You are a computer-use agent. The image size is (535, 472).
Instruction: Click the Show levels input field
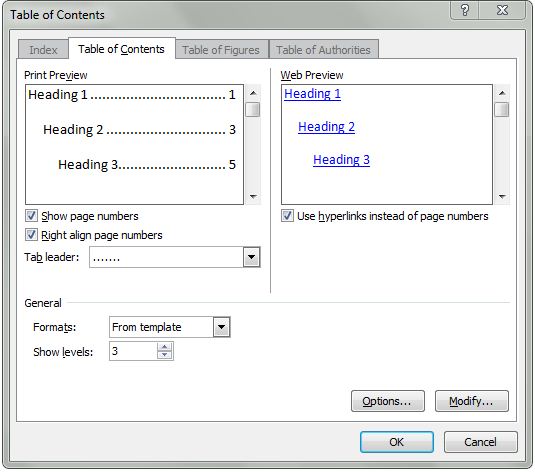click(133, 351)
